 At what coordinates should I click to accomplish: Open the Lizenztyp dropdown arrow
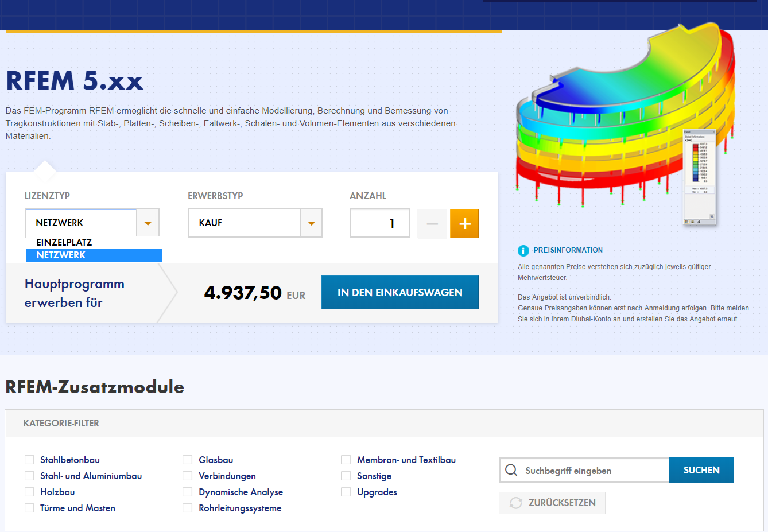[x=148, y=223]
